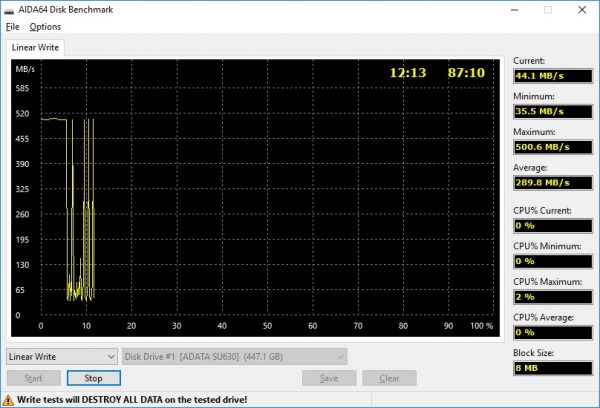Click the DESTROY ALL DATA warning text

click(x=132, y=400)
